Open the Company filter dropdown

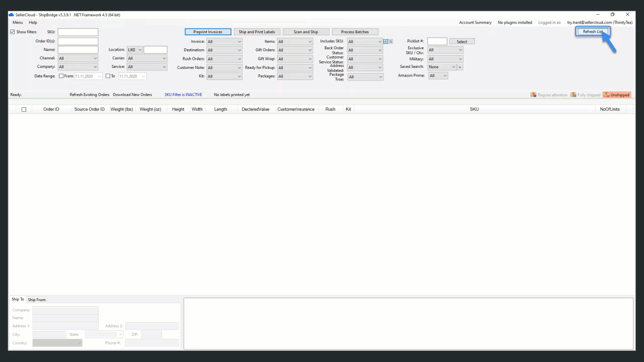point(78,67)
